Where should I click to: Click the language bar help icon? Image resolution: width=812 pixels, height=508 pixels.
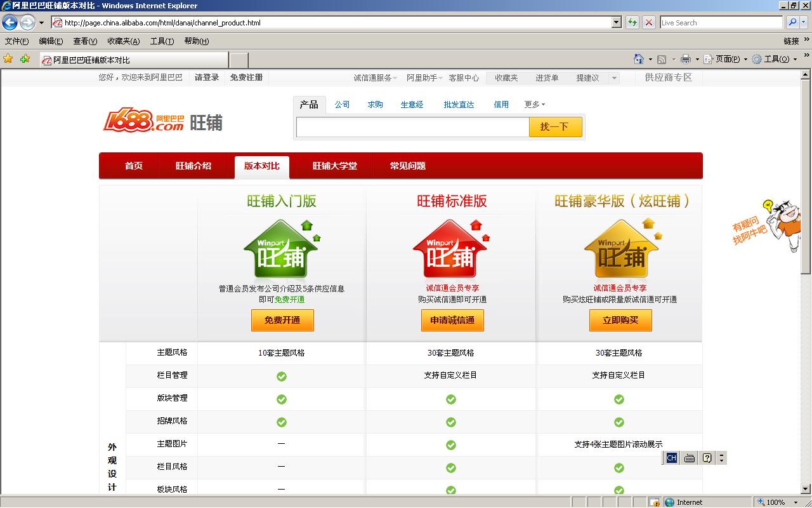tap(707, 458)
